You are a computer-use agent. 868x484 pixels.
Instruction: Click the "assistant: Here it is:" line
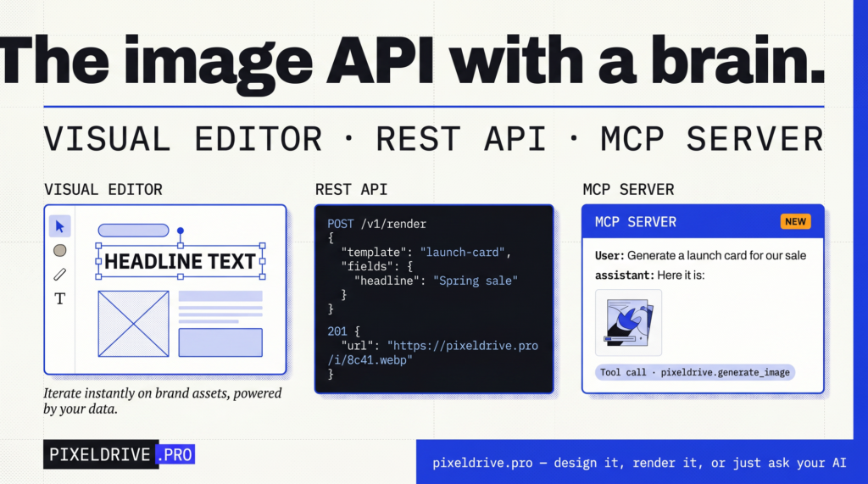650,275
